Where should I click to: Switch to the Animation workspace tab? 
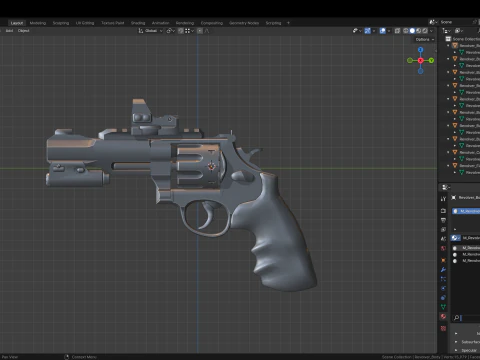tap(160, 23)
